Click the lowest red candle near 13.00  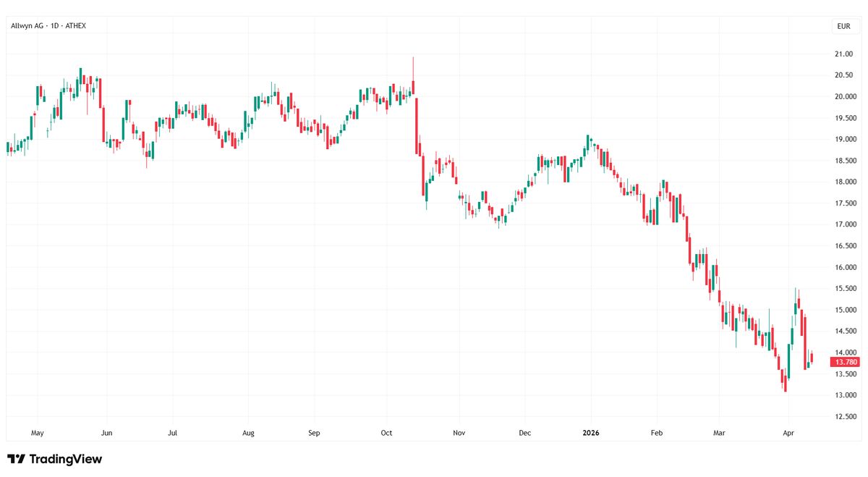(x=785, y=382)
